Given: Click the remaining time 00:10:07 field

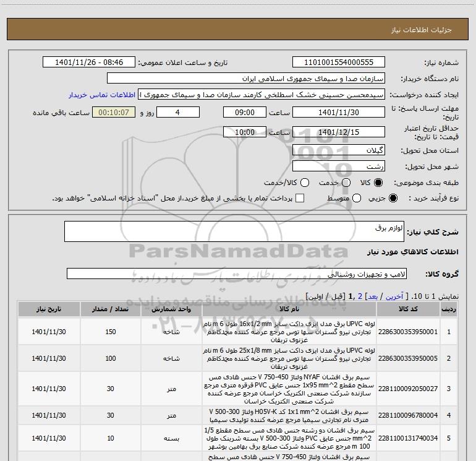Looking at the screenshot, I should pyautogui.click(x=114, y=112).
